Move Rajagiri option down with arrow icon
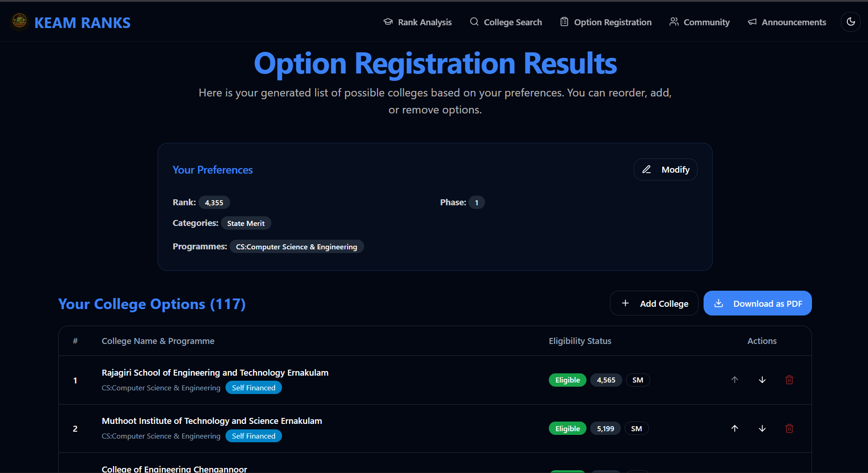The width and height of the screenshot is (868, 473). (x=762, y=380)
